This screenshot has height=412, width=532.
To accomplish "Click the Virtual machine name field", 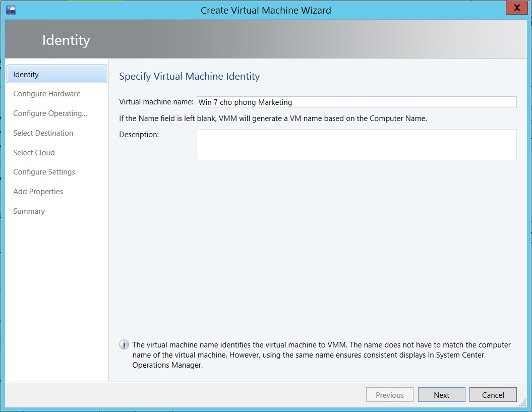I will click(357, 102).
